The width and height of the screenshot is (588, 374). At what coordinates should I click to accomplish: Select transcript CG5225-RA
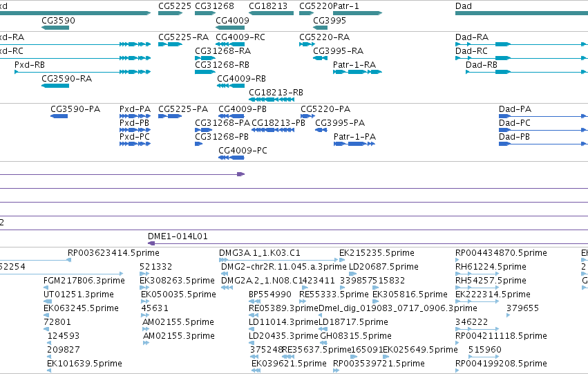pyautogui.click(x=170, y=44)
